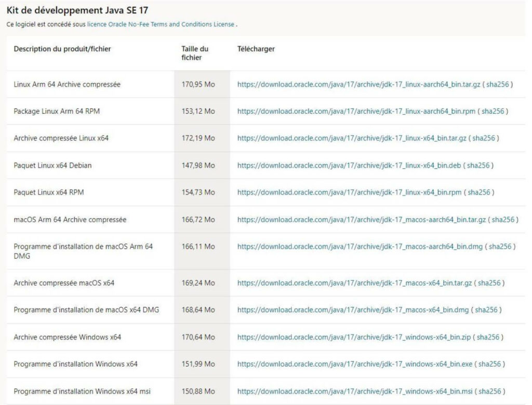Click the 150,88 Mo file size
The width and height of the screenshot is (532, 405).
click(x=198, y=392)
